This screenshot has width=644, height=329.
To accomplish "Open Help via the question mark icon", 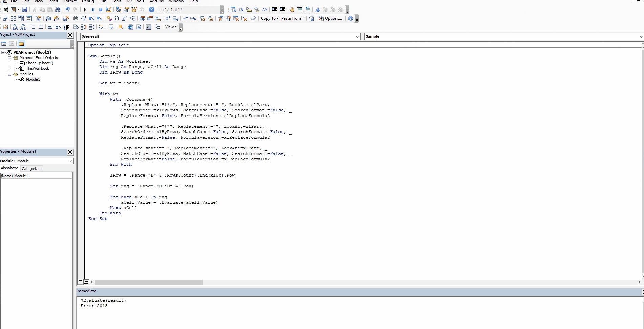I will click(x=152, y=9).
